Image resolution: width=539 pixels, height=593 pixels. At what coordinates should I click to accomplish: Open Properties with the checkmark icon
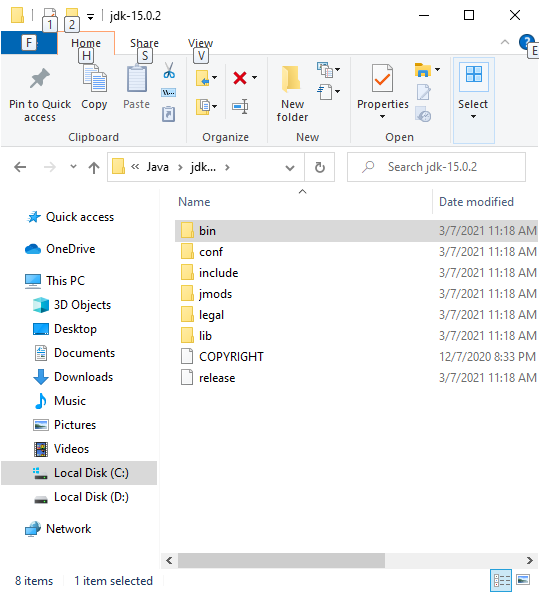coord(382,78)
